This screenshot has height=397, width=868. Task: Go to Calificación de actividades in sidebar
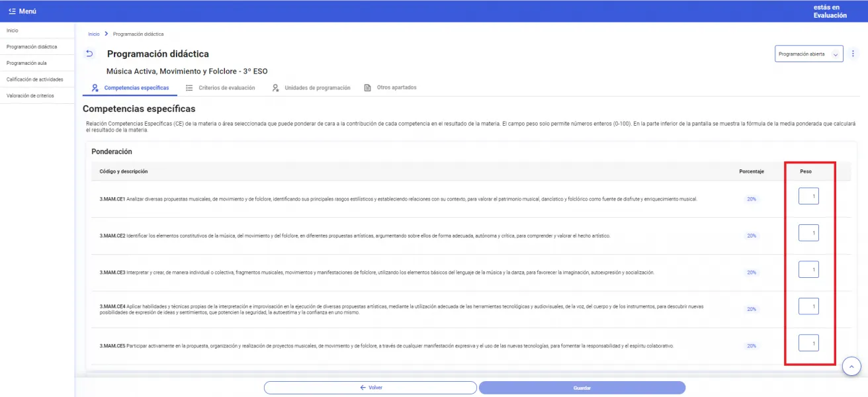point(34,79)
